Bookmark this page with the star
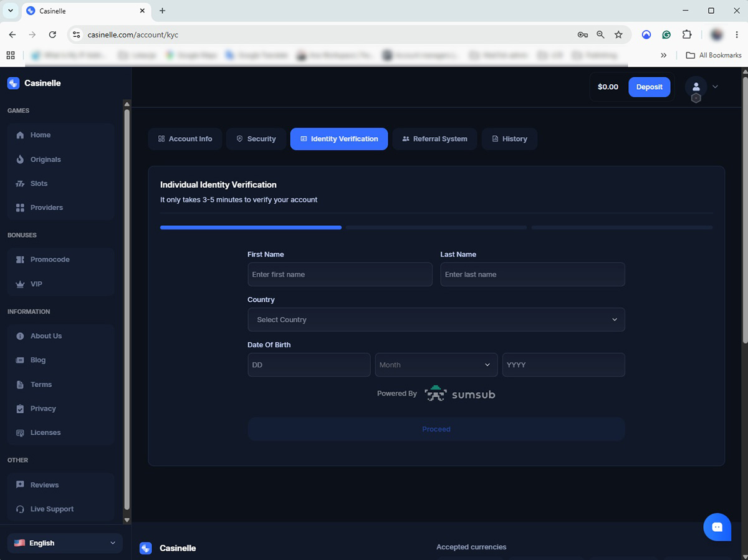The width and height of the screenshot is (748, 560). (x=618, y=35)
